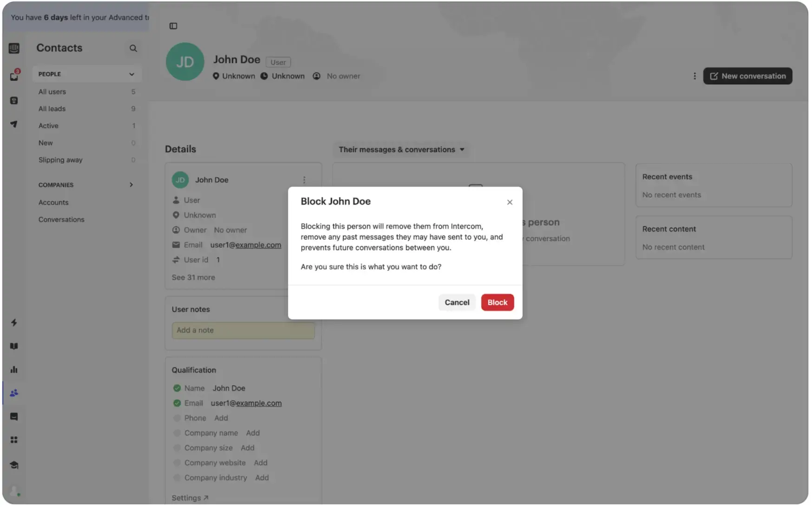Search contacts with magnifier icon
This screenshot has height=507, width=812.
[133, 48]
